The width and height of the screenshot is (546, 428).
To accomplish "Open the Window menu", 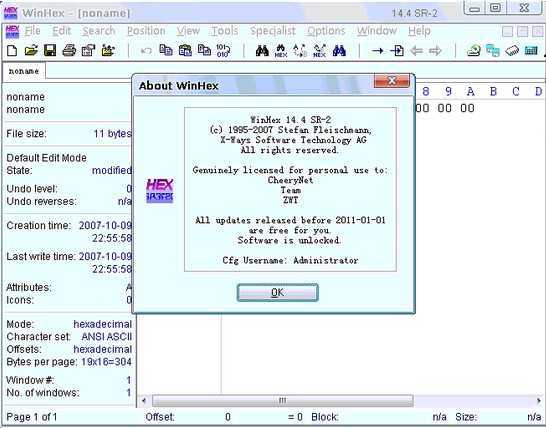I will [x=377, y=31].
